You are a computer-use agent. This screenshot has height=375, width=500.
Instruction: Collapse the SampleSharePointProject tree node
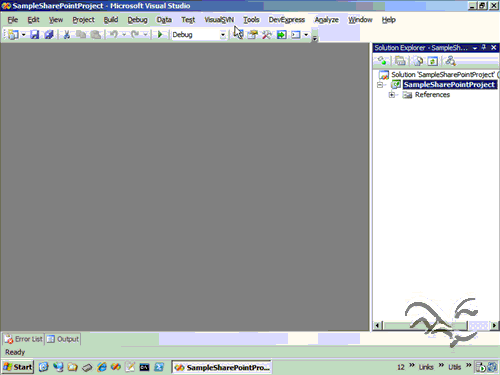point(380,85)
